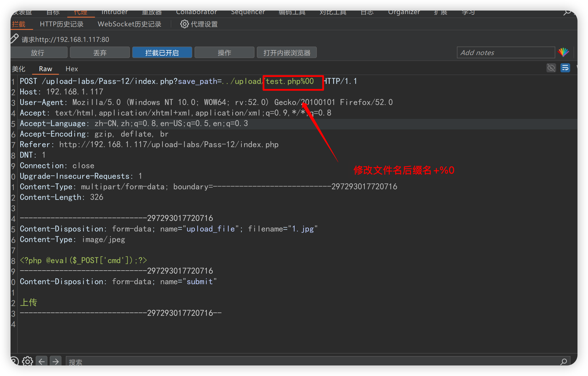This screenshot has width=588, height=376.
Task: Click the top-right global search magnifier
Action: (x=567, y=13)
